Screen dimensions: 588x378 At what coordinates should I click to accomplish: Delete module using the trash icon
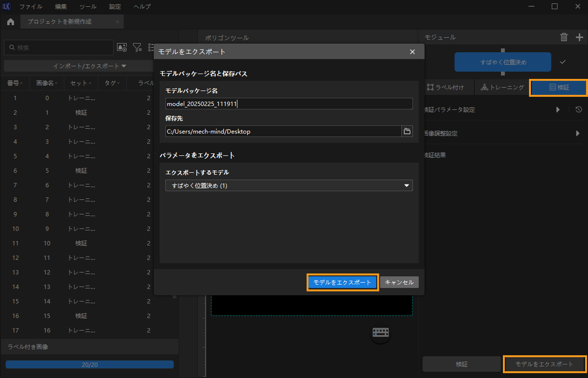[564, 37]
